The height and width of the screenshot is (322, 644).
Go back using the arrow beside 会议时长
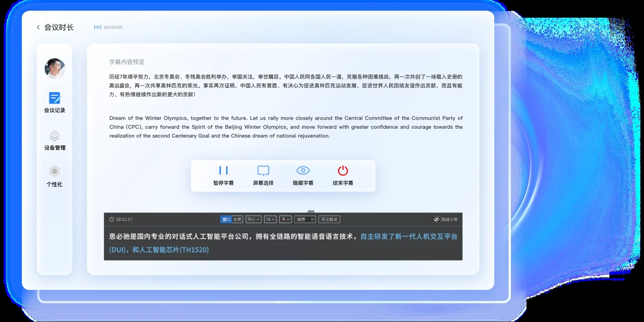tap(38, 27)
